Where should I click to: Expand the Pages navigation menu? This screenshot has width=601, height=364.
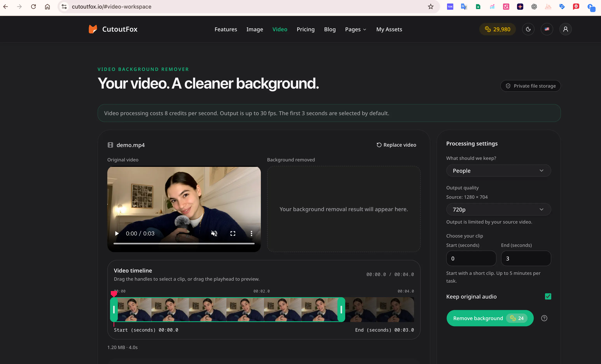(x=356, y=29)
